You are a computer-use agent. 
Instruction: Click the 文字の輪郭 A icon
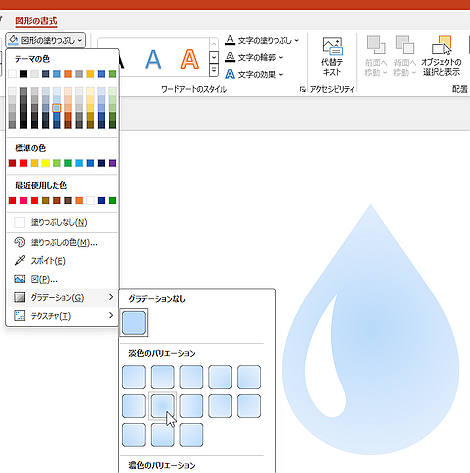coord(230,57)
